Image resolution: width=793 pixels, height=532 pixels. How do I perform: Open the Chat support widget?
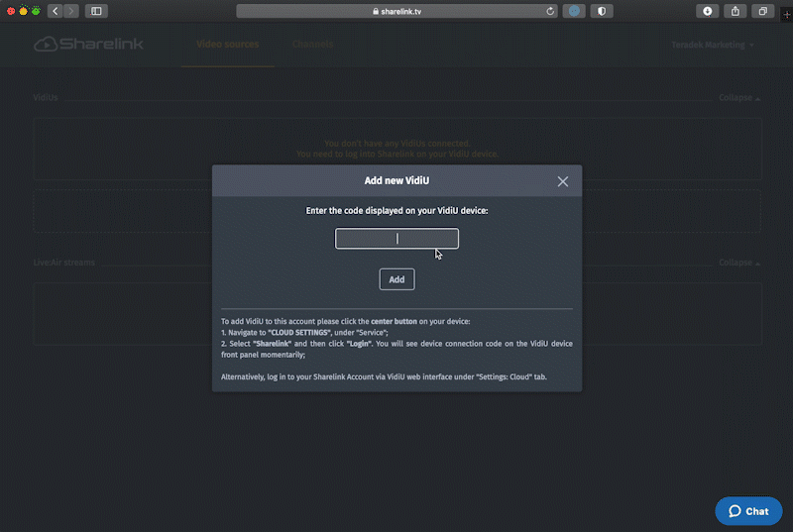tap(748, 511)
